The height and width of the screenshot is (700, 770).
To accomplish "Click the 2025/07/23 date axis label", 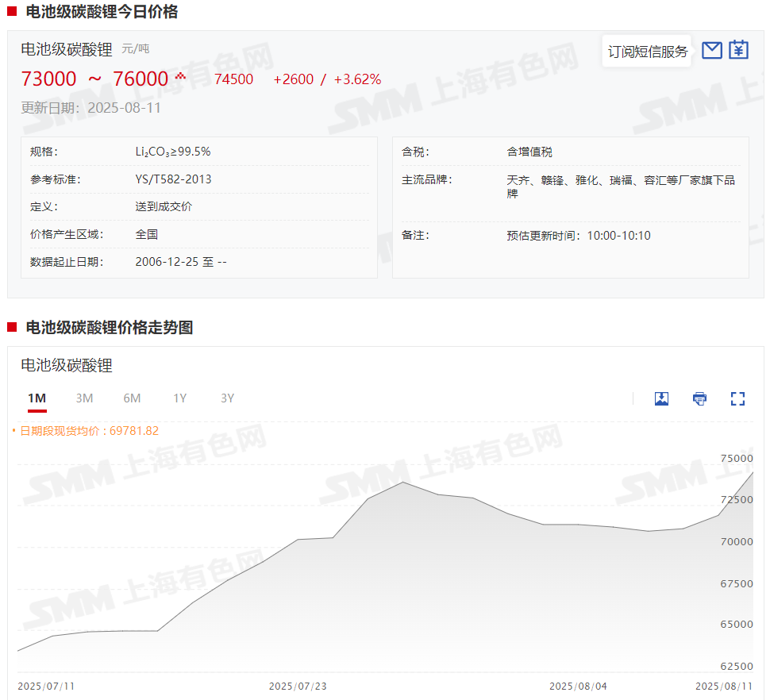I will pyautogui.click(x=298, y=686).
